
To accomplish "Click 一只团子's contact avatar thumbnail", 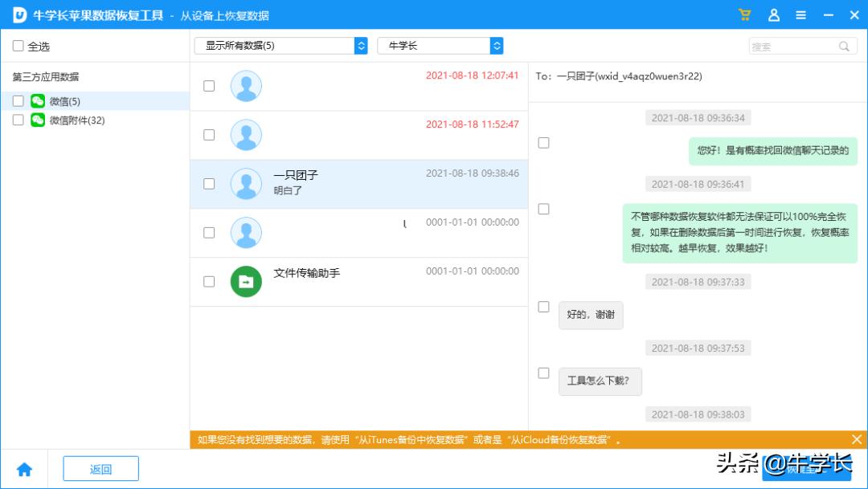I will [246, 183].
